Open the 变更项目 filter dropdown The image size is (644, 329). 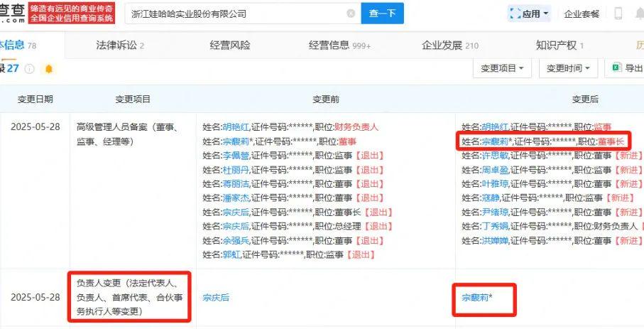point(502,68)
